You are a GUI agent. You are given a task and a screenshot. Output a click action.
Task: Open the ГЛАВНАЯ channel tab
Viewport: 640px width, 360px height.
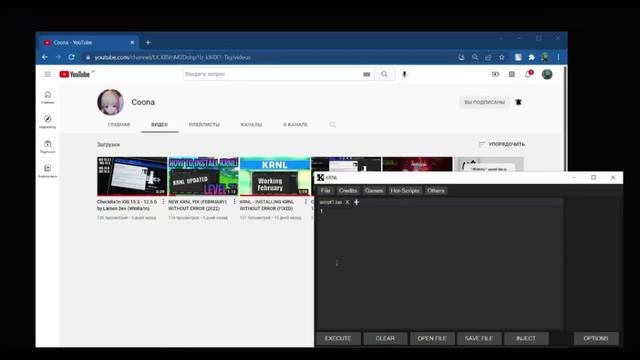coord(119,124)
